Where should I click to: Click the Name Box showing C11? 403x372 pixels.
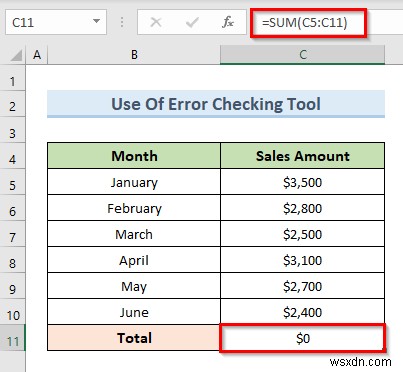(56, 22)
